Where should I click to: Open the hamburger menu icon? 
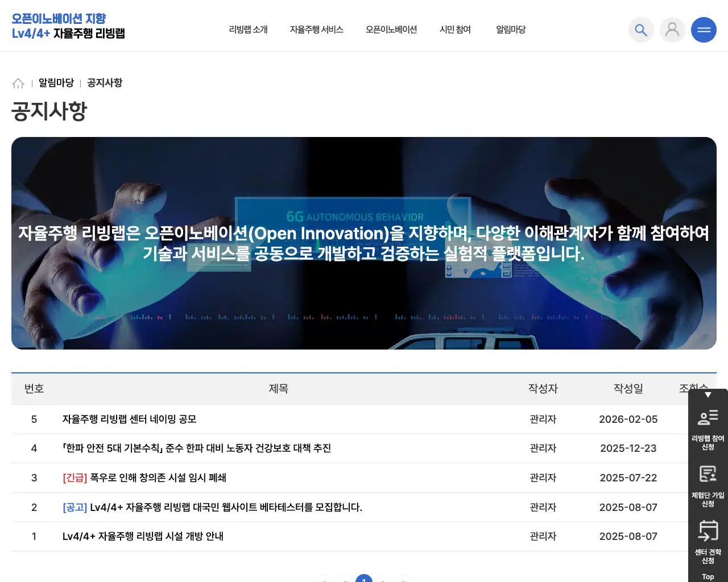tap(704, 30)
